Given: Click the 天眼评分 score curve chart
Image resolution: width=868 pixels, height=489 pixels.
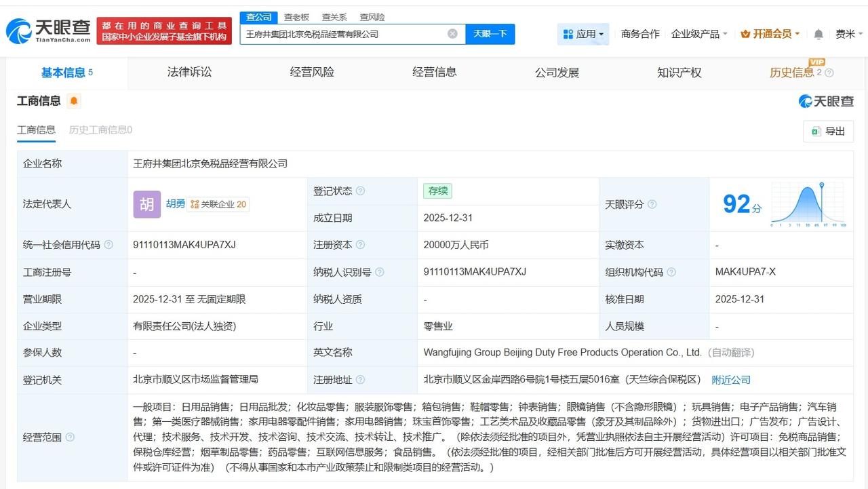Looking at the screenshot, I should click(x=807, y=203).
